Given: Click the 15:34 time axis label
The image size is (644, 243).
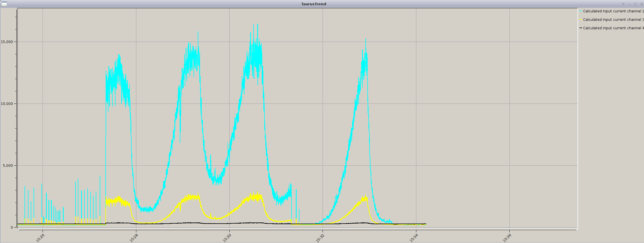Looking at the screenshot, I should tap(414, 238).
